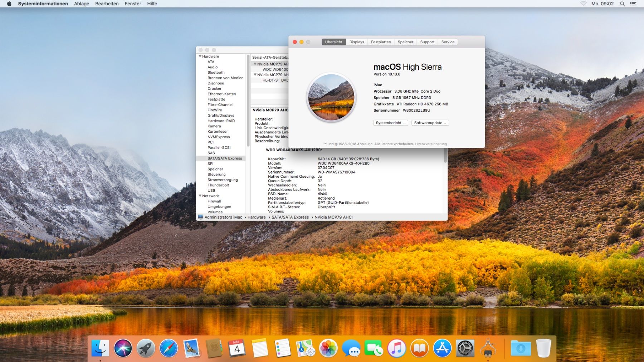Image resolution: width=644 pixels, height=362 pixels.
Task: Select Stromversorgung in the sidebar
Action: tap(223, 180)
